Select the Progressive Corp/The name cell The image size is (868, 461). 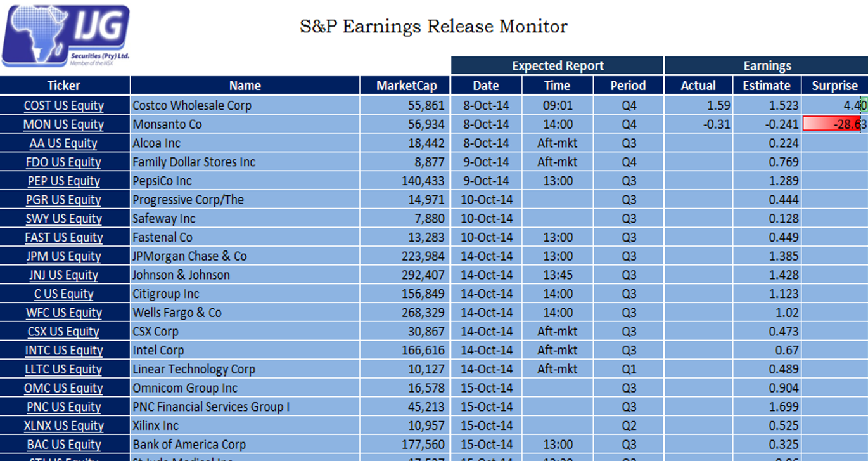coord(245,200)
